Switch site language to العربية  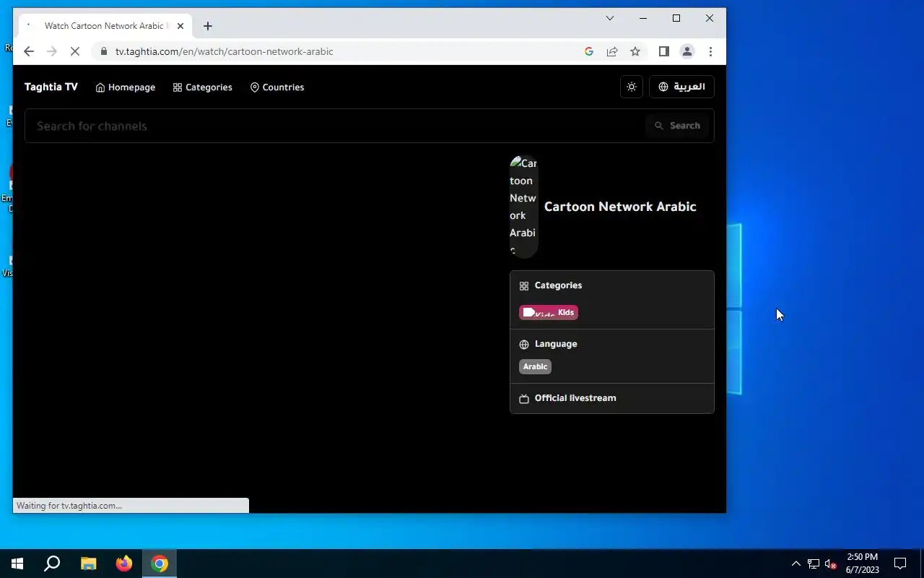click(x=681, y=87)
